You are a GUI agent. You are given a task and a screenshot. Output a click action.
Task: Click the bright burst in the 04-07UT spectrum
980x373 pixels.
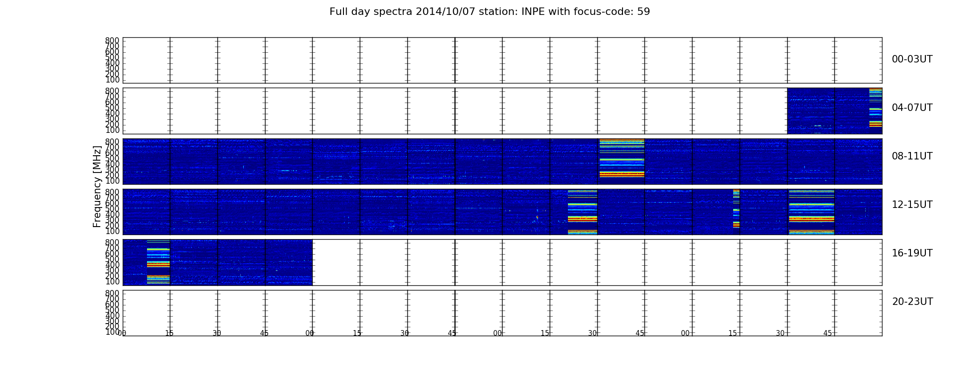click(875, 107)
